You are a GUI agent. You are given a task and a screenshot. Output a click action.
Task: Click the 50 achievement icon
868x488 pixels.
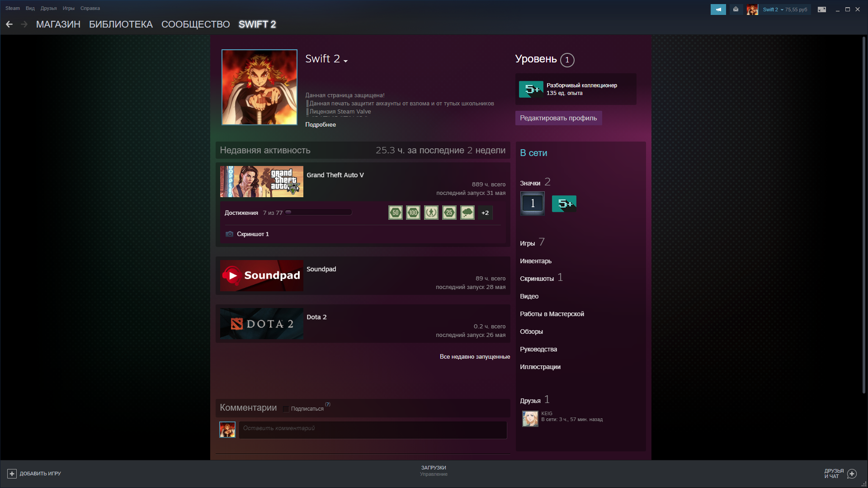[x=396, y=213]
